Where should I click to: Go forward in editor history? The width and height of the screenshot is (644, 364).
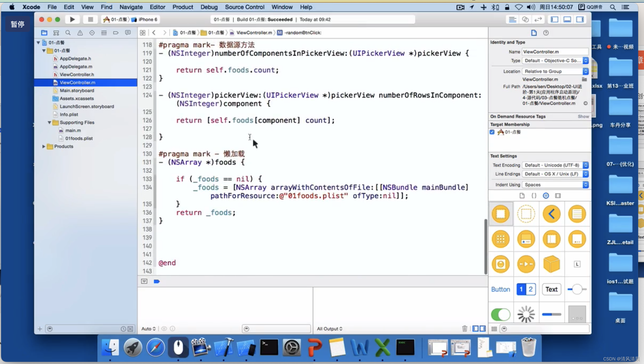[165, 33]
